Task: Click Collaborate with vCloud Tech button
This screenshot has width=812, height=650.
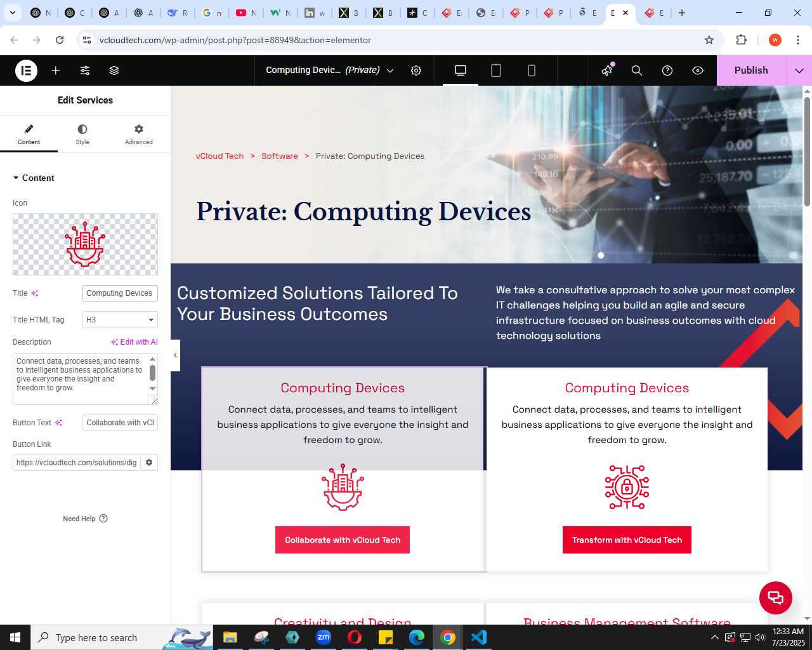Action: point(343,540)
